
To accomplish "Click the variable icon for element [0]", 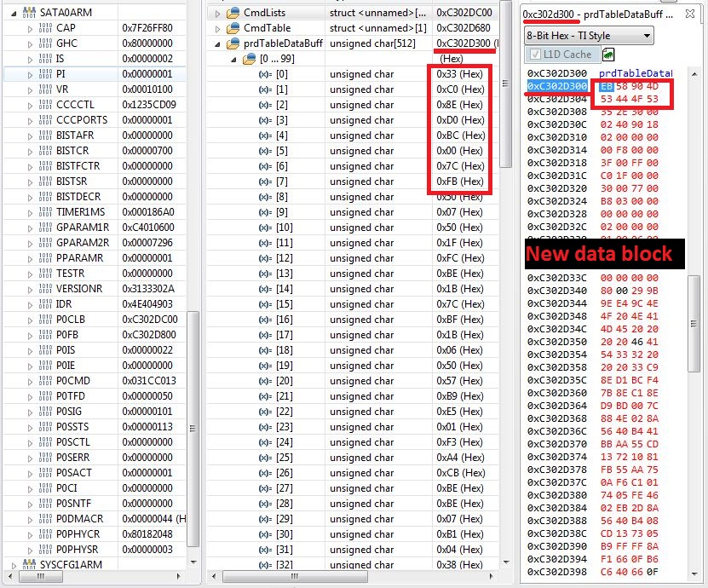I will click(x=265, y=74).
